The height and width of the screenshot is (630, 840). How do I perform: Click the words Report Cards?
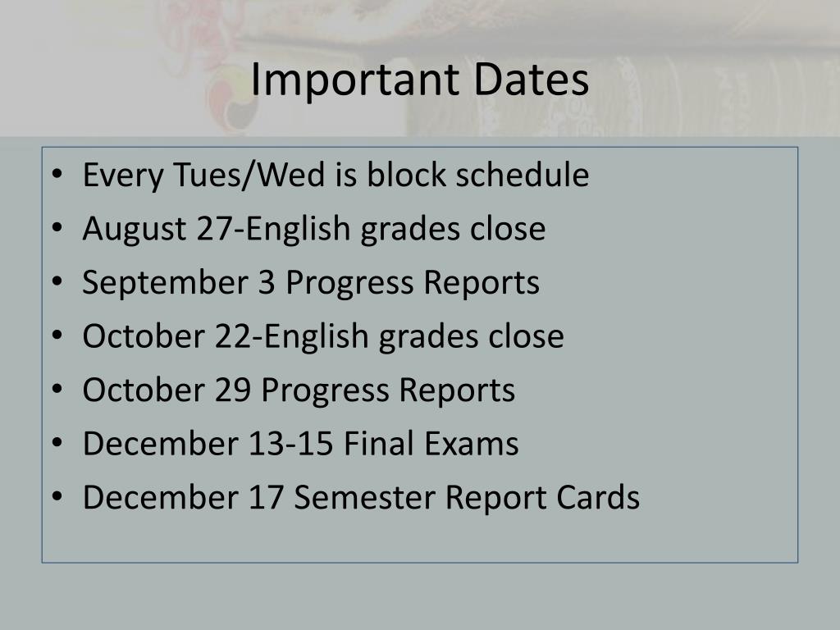coord(543,497)
